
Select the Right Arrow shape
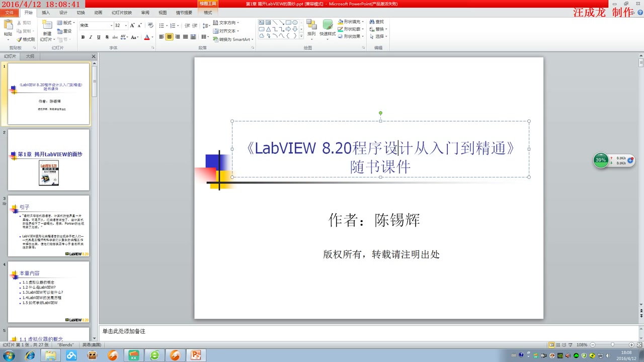[x=288, y=29]
